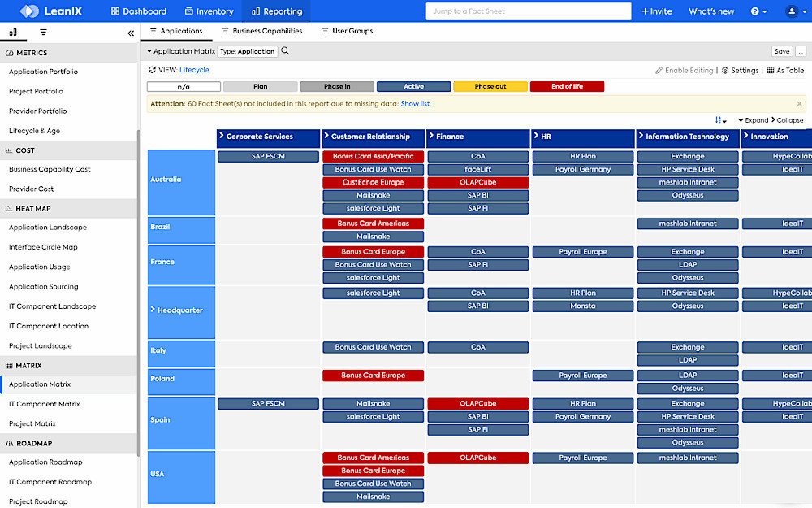The width and height of the screenshot is (812, 508).
Task: Open the Application Matrix report dropdown
Action: point(180,51)
